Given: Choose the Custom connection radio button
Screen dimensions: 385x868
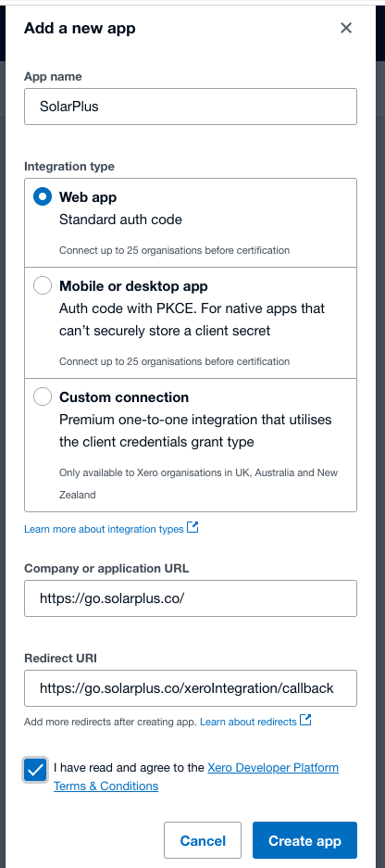Looking at the screenshot, I should click(43, 396).
